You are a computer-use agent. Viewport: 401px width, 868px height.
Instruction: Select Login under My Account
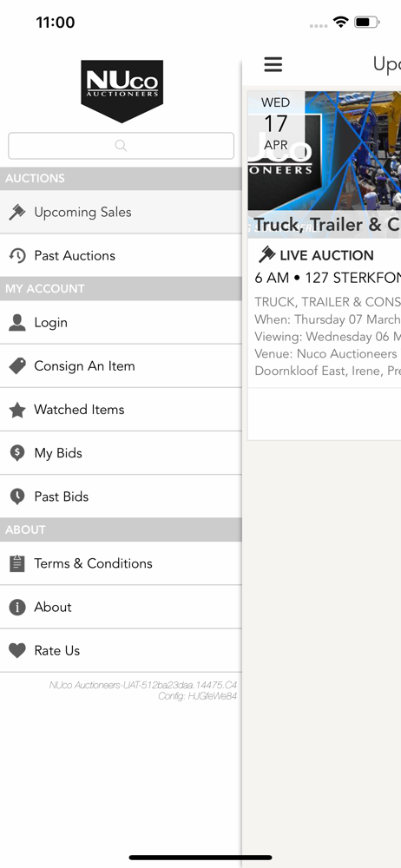pyautogui.click(x=121, y=323)
